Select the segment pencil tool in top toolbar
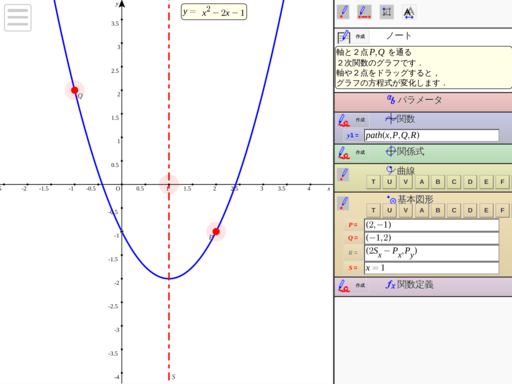This screenshot has height=384, width=512. pyautogui.click(x=364, y=12)
